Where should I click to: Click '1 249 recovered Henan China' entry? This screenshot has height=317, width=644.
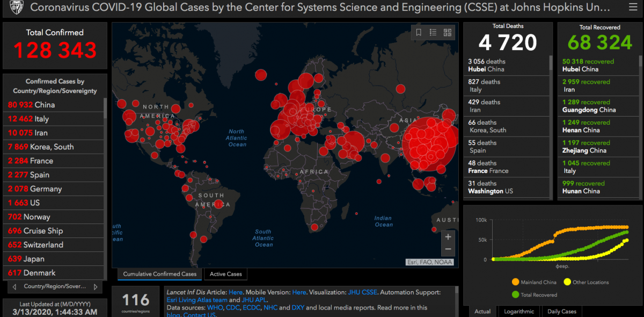(599, 126)
